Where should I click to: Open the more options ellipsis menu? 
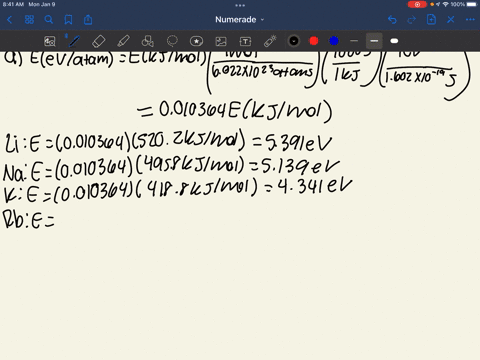(x=470, y=20)
